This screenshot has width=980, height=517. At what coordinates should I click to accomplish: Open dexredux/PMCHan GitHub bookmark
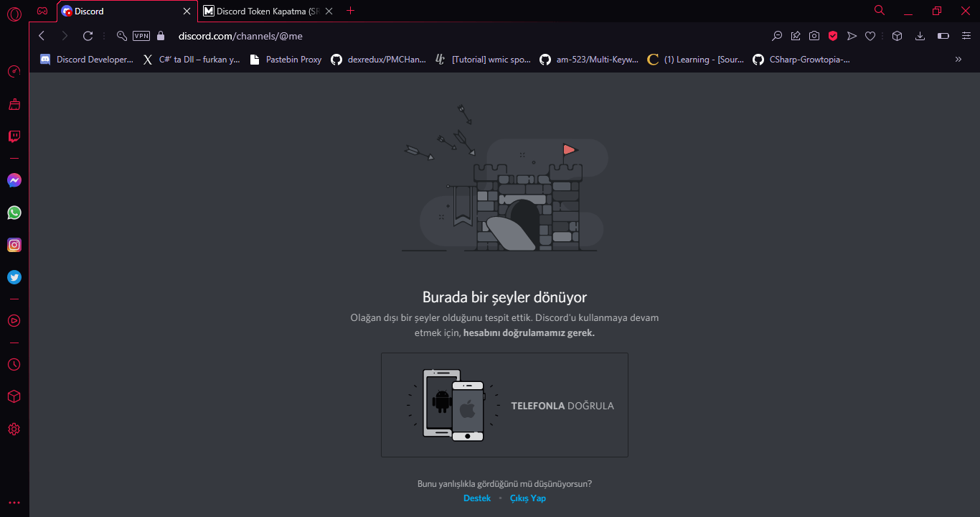coord(380,60)
